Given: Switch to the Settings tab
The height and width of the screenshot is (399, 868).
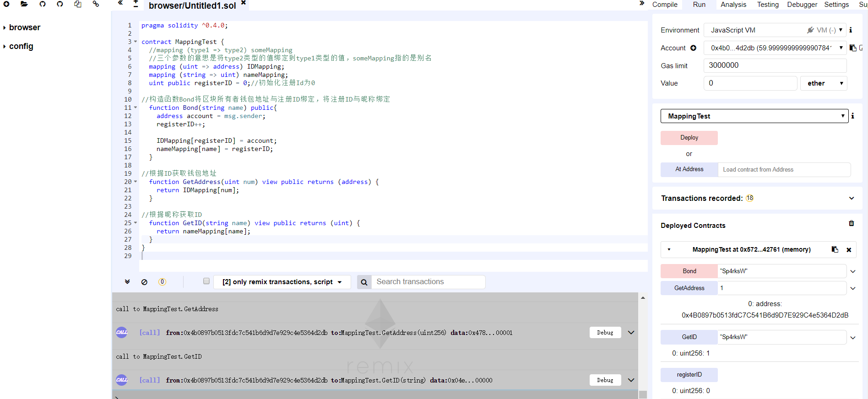Looking at the screenshot, I should click(836, 5).
